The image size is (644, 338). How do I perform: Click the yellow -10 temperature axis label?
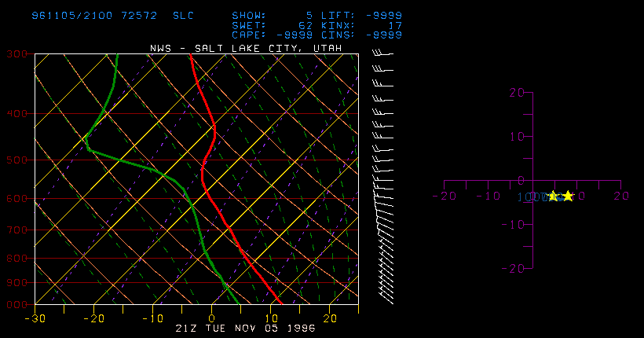coord(153,318)
